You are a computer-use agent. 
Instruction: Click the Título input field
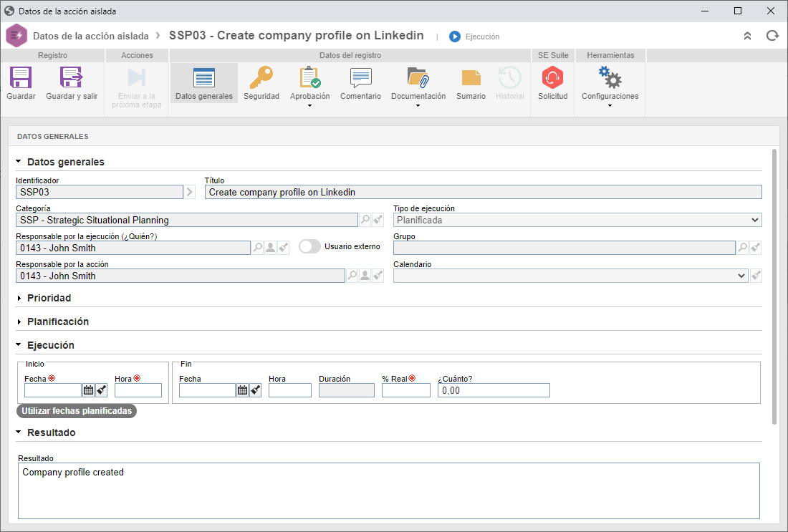pyautogui.click(x=484, y=192)
